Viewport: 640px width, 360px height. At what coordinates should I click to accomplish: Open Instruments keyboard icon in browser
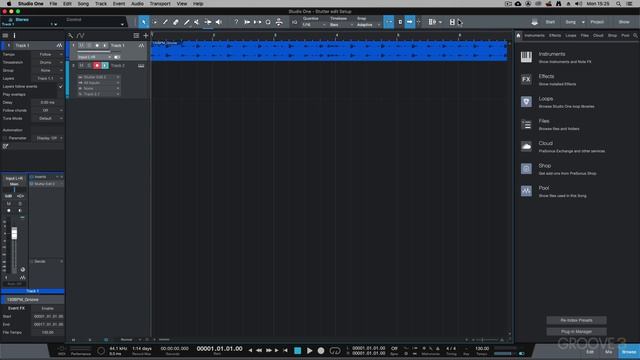point(526,57)
